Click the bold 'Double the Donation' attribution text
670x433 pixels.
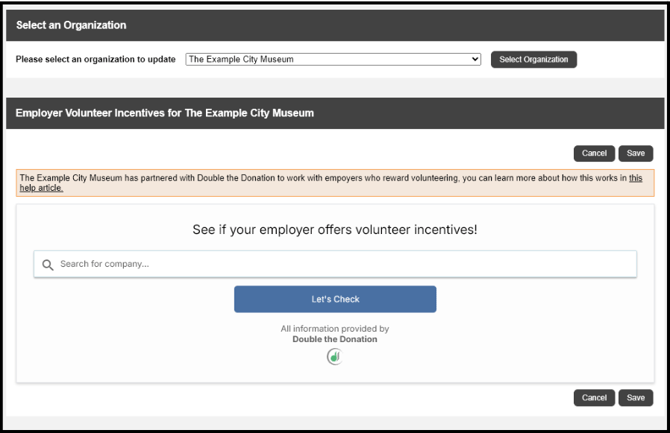335,339
